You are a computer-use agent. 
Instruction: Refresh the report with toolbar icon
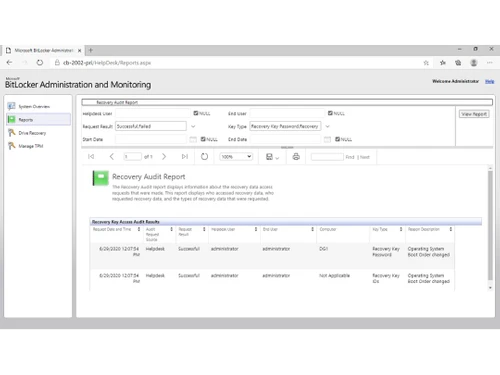point(204,157)
